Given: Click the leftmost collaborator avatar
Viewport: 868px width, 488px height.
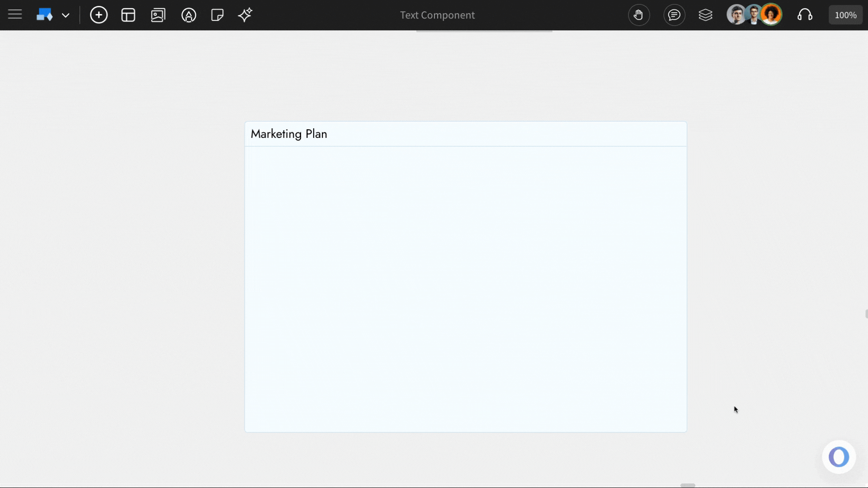Looking at the screenshot, I should click(737, 14).
